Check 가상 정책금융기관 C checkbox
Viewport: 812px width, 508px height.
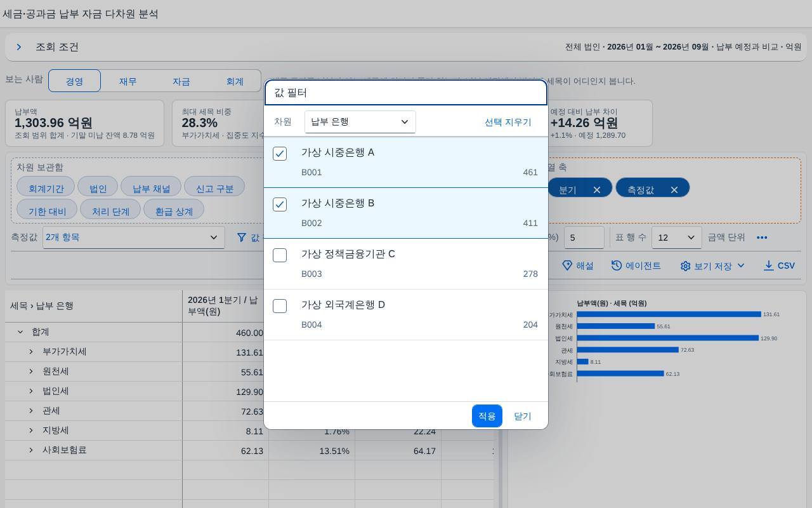pyautogui.click(x=280, y=255)
